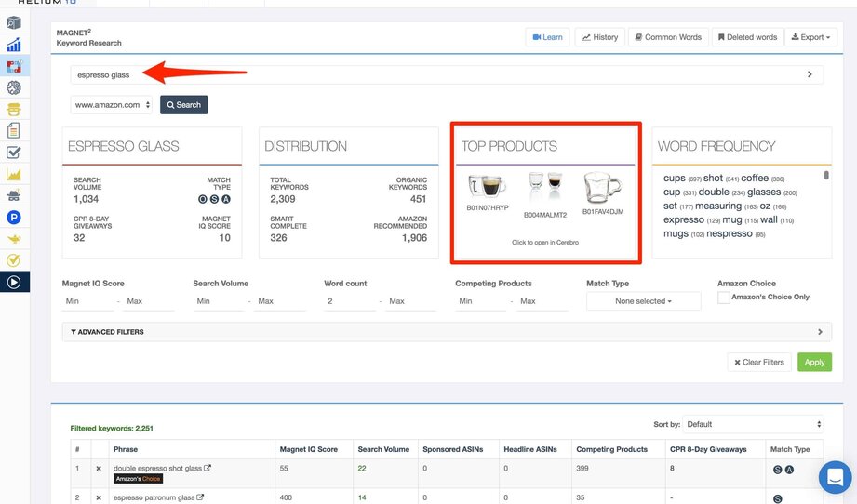Image resolution: width=857 pixels, height=504 pixels.
Task: Click Advanced Filters right chevron
Action: [x=820, y=331]
